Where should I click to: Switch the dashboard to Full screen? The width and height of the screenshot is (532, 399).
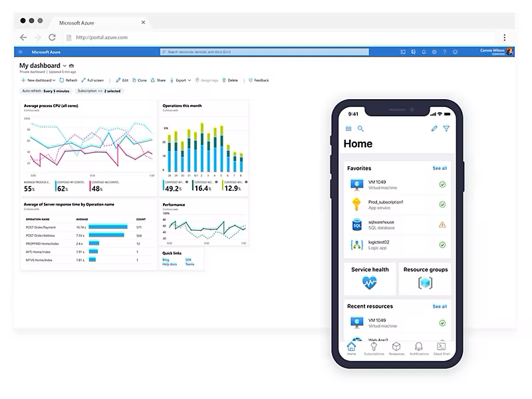click(92, 80)
